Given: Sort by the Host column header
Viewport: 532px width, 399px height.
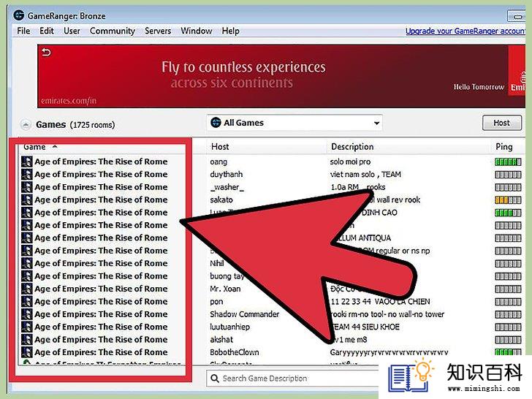Looking at the screenshot, I should 220,147.
